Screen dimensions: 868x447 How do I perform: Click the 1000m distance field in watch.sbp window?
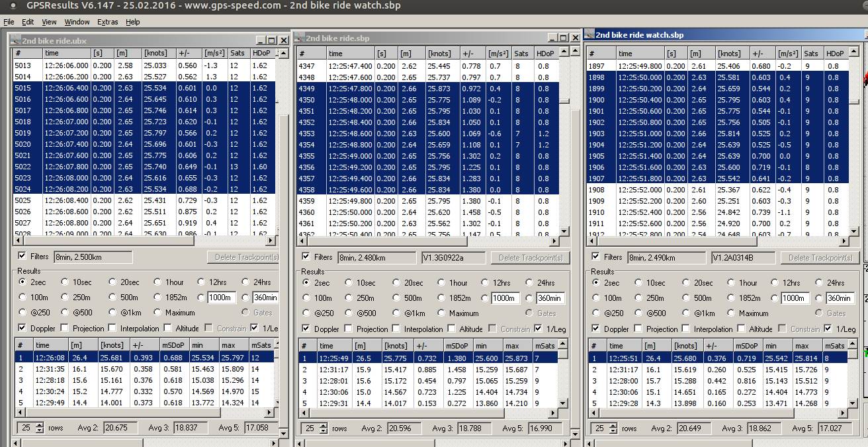pyautogui.click(x=793, y=298)
